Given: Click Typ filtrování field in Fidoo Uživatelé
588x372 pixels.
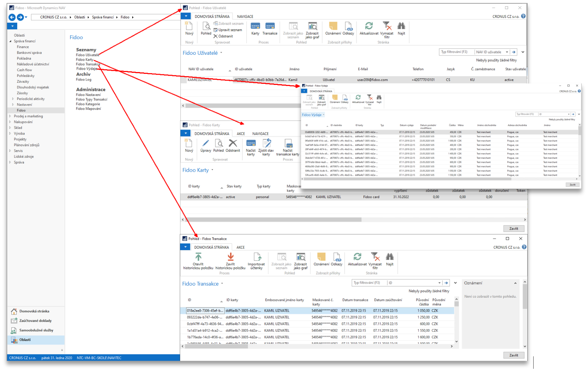Looking at the screenshot, I should point(457,52).
